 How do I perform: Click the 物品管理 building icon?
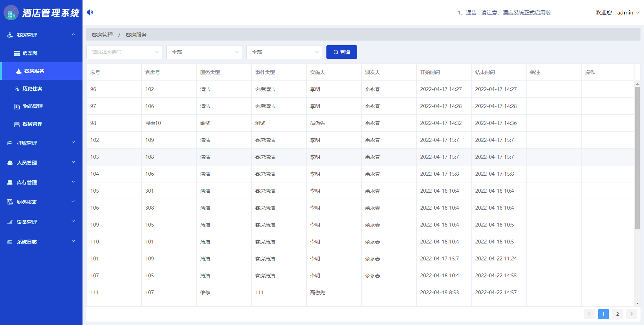[17, 106]
